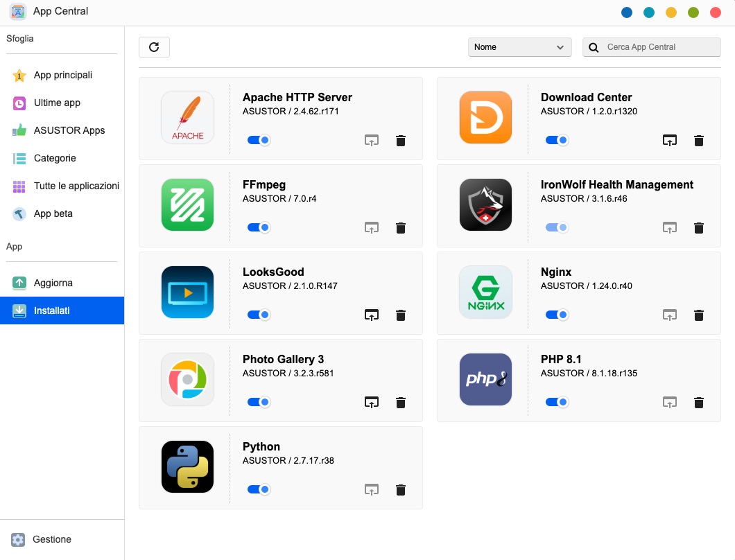Delete FFmpeg using trash icon
735x560 pixels.
[x=401, y=228]
